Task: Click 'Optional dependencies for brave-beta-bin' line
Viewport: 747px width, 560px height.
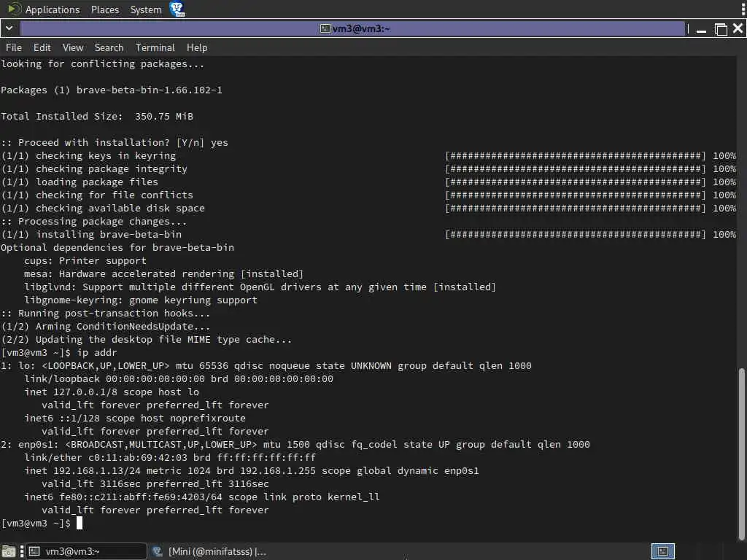Action: pos(117,248)
